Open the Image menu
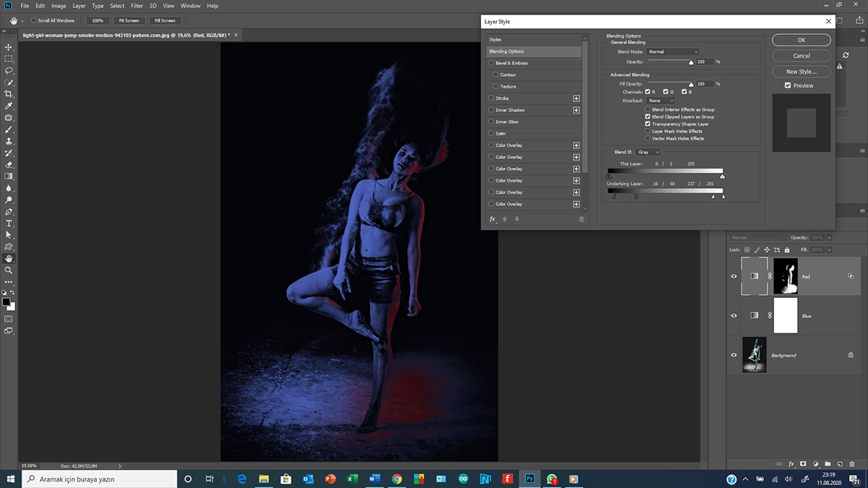Screen dimensions: 868x488 59,6
